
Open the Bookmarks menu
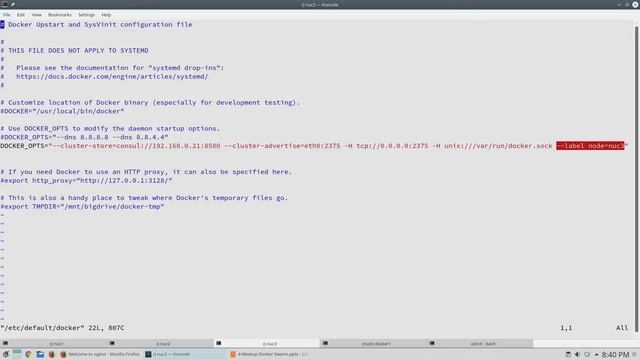[60, 15]
